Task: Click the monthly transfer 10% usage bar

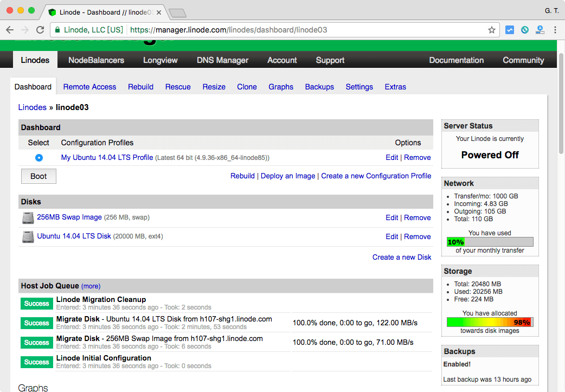Action: pos(490,242)
